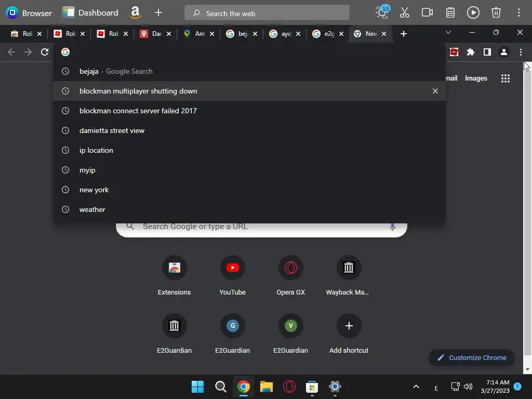This screenshot has height=399, width=532.
Task: Reload the page
Action: click(x=45, y=52)
